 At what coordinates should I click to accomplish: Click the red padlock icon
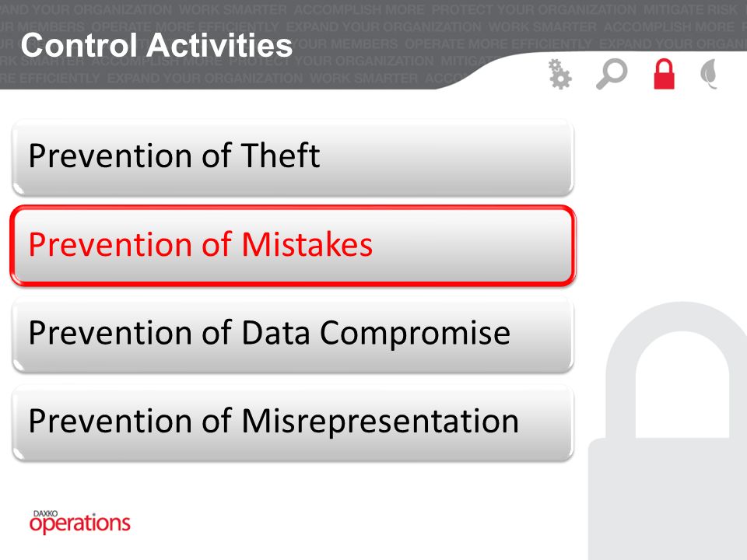pos(664,74)
